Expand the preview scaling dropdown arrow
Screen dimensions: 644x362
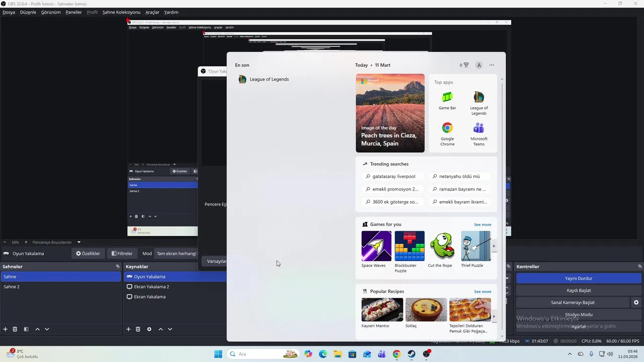pos(79,242)
